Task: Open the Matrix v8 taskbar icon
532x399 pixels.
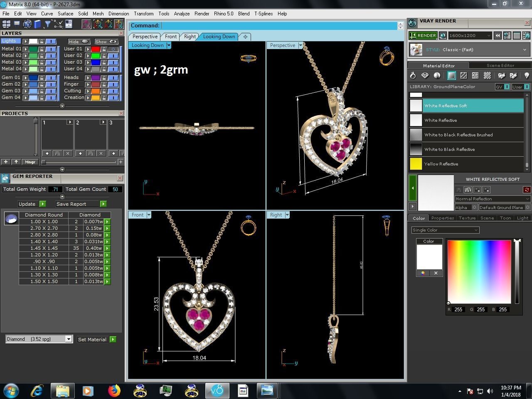Action: click(x=217, y=391)
